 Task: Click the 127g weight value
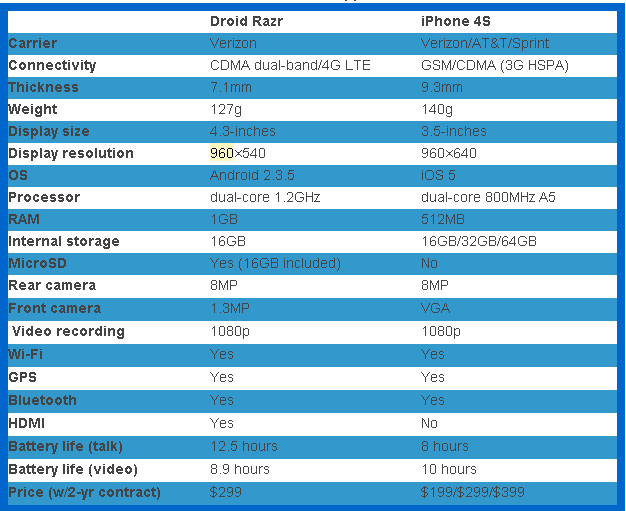click(226, 109)
